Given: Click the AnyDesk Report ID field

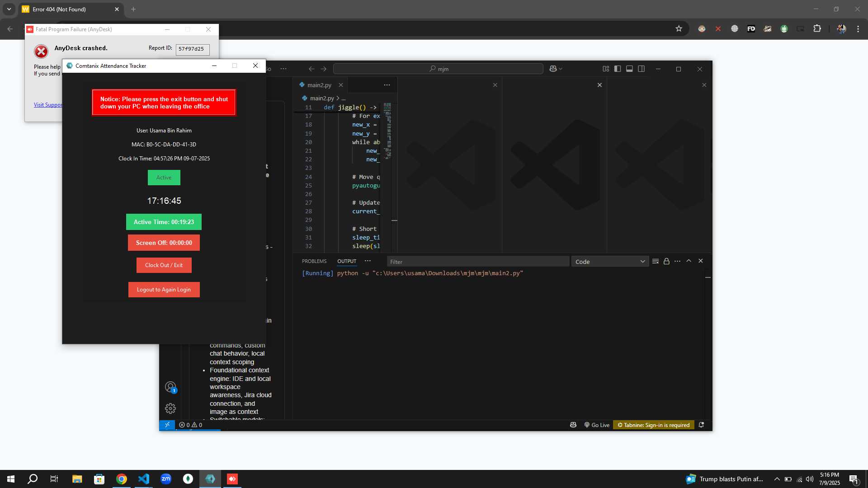Looking at the screenshot, I should (x=193, y=49).
